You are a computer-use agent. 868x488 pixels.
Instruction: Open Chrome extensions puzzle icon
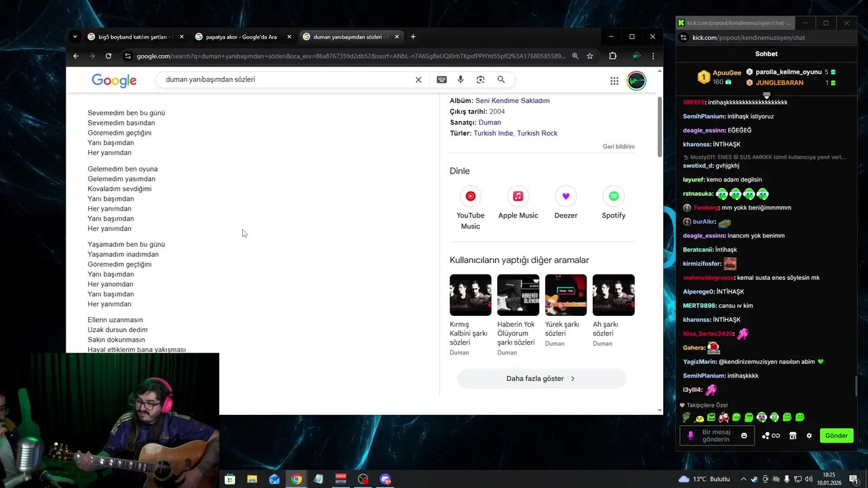click(x=612, y=56)
